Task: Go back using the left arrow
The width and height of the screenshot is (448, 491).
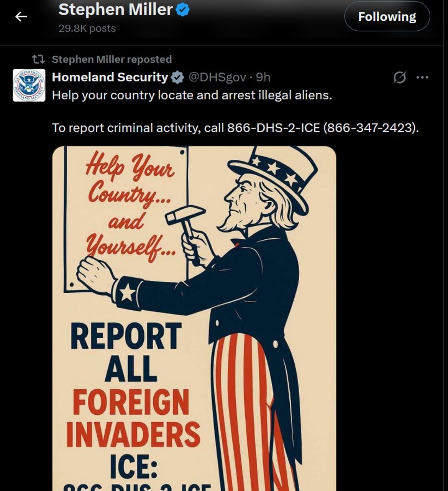Action: pyautogui.click(x=21, y=16)
